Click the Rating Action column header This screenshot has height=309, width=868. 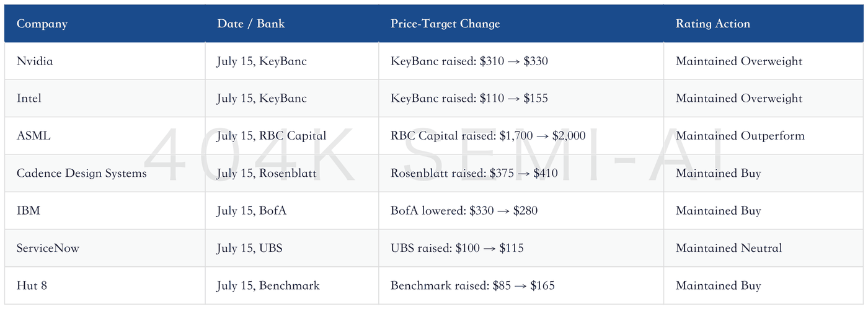click(x=763, y=24)
